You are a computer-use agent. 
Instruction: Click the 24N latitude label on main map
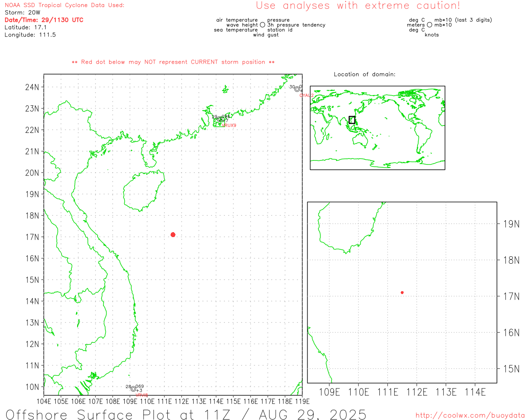pos(32,87)
